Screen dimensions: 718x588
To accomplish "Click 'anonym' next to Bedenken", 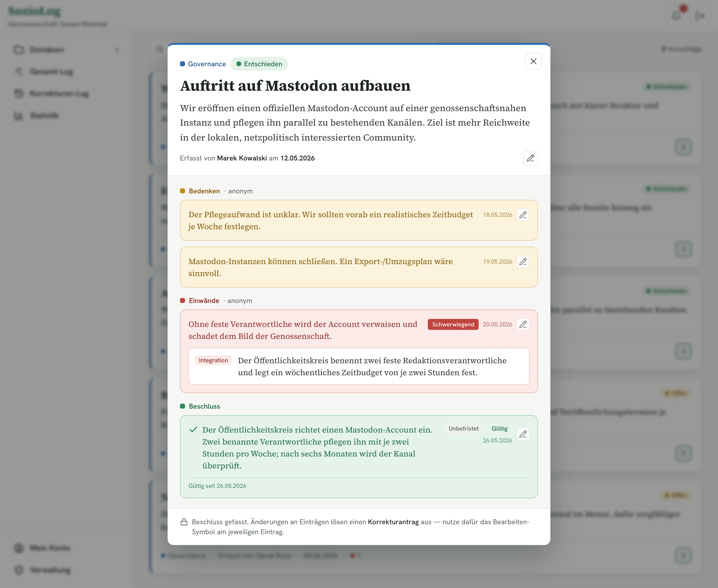I will (x=240, y=191).
